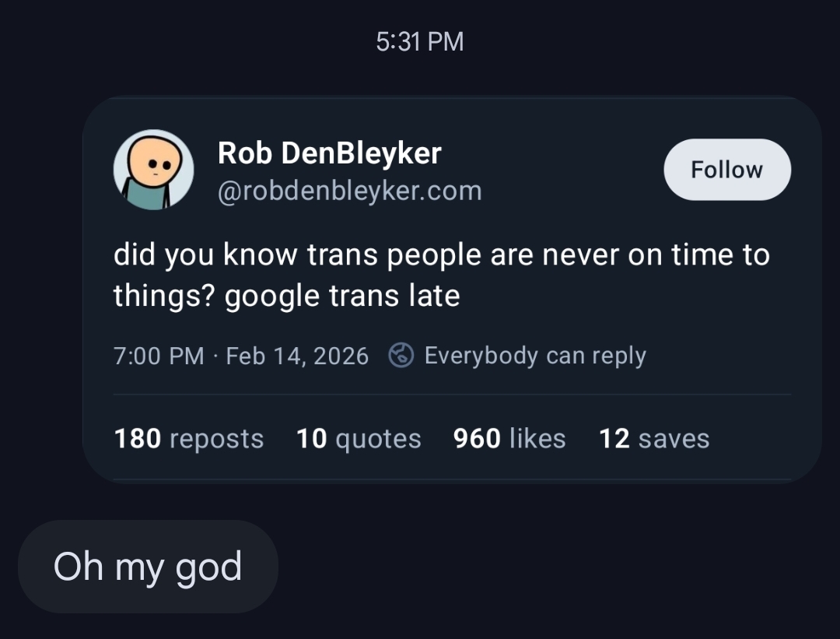
Task: View the 180 reposts list
Action: click(x=188, y=438)
